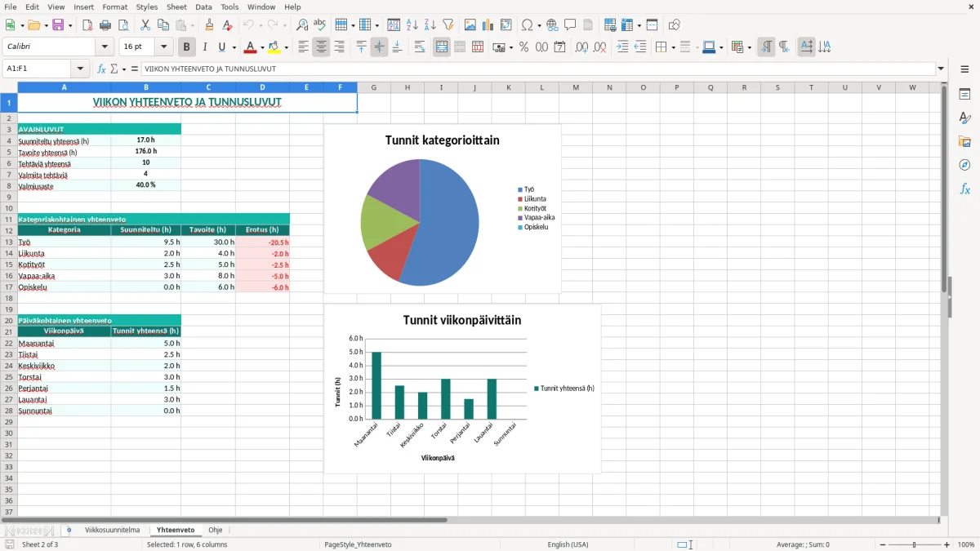The height and width of the screenshot is (551, 980).
Task: Open the Function Wizard next to the formula bar
Action: pyautogui.click(x=102, y=69)
